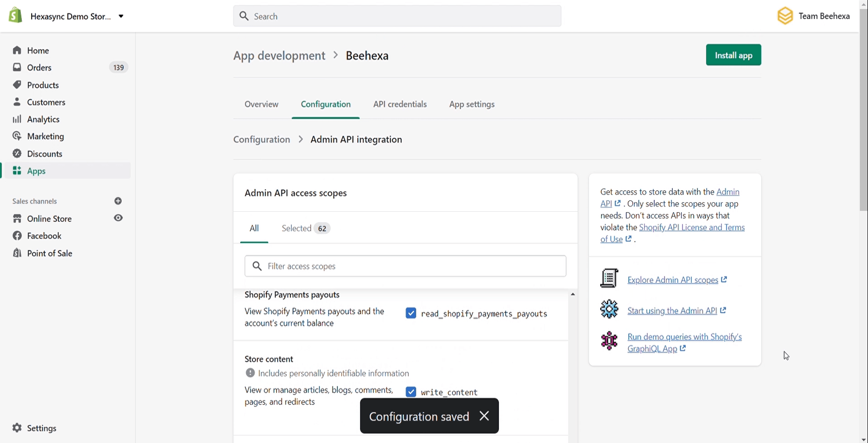Click the Configuration breadcrumb link
Viewport: 868px width, 443px height.
(x=262, y=139)
